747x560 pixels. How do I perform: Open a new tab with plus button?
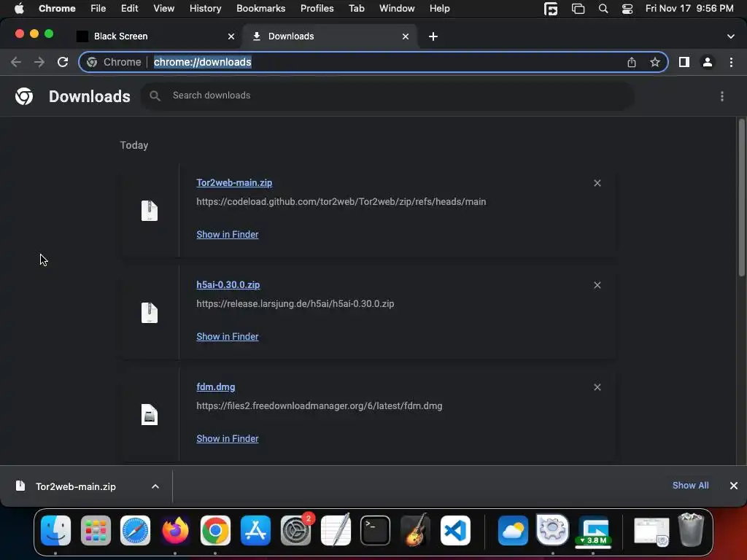click(x=433, y=36)
